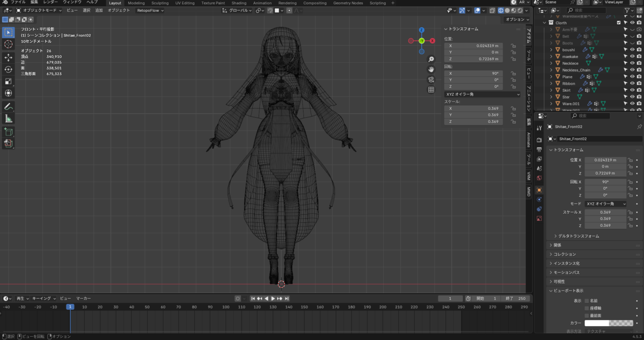Select the Measure tool
The width and height of the screenshot is (644, 340).
(x=9, y=119)
